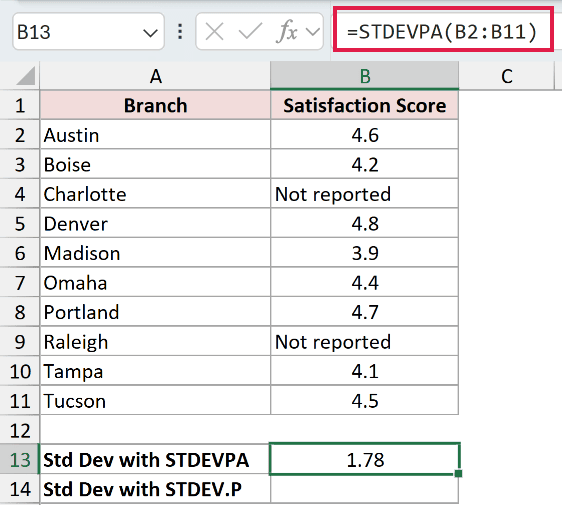Select column A header
562x505 pixels.
pos(155,76)
